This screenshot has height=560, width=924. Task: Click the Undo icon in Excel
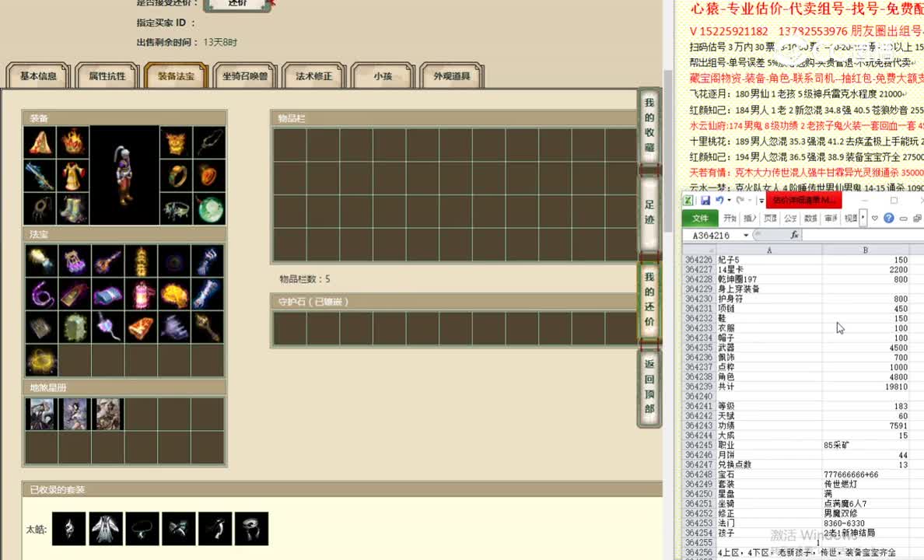coord(719,201)
